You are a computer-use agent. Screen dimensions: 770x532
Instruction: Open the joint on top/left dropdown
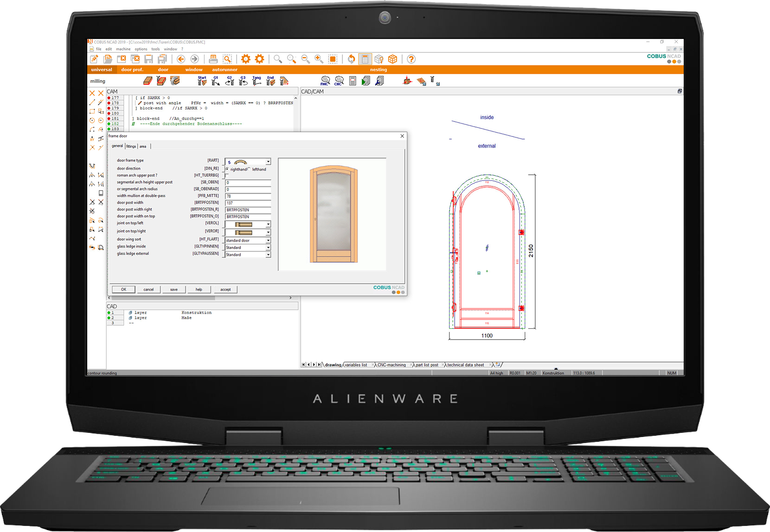(268, 224)
